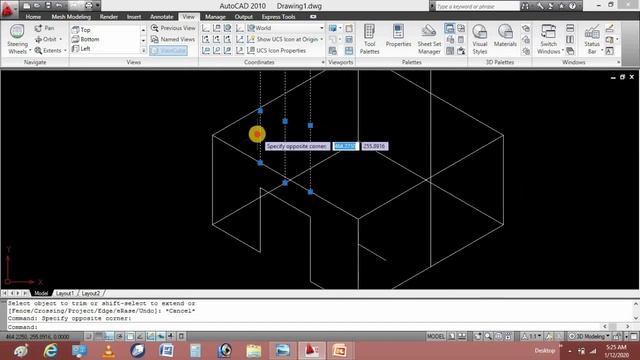Click the keyword search field
This screenshot has width=640, height=360.
(x=478, y=6)
